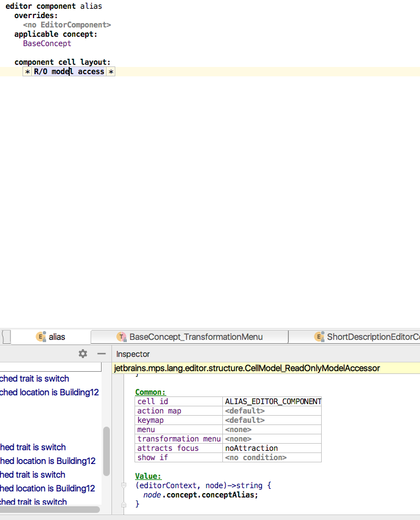This screenshot has width=420, height=520.
Task: Select the action map default value
Action: 245,411
